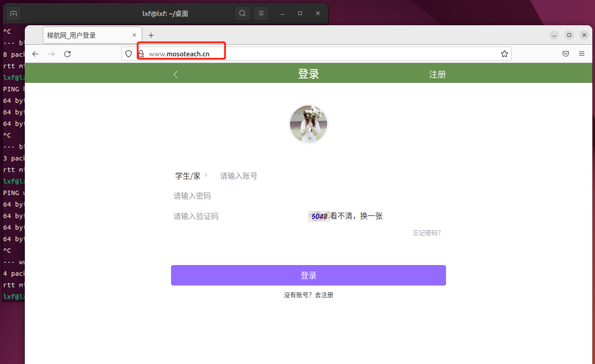Screen dimensions: 595x364
Task: Click the purple 登录 button
Action: pyautogui.click(x=309, y=275)
